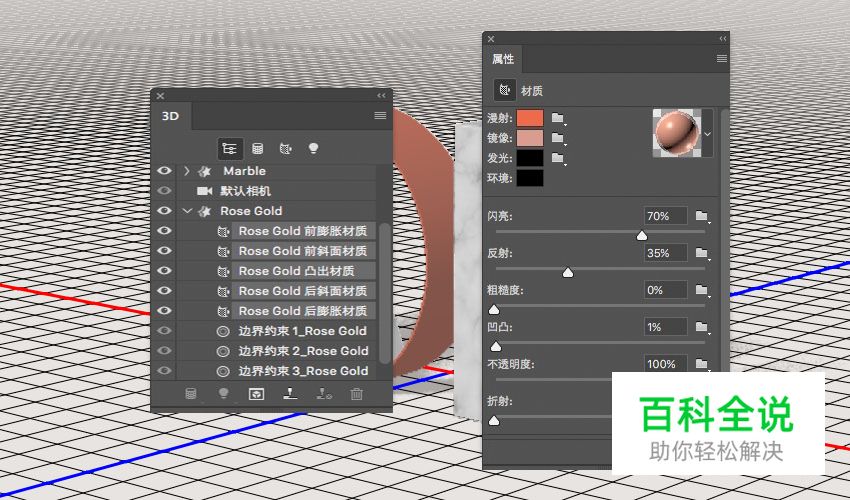Viewport: 850px width, 500px height.
Task: Open the Properties panel options menu
Action: pyautogui.click(x=722, y=59)
